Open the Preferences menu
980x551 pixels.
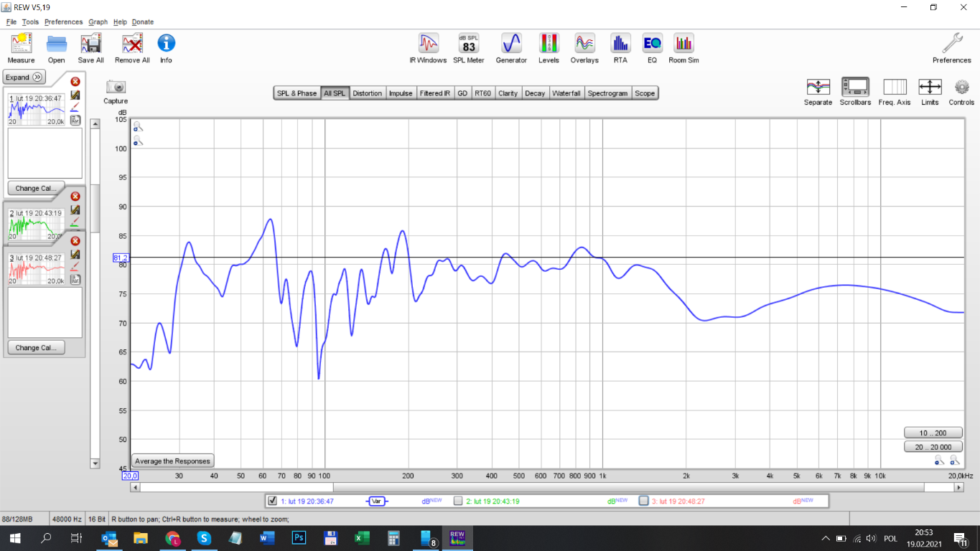(63, 22)
